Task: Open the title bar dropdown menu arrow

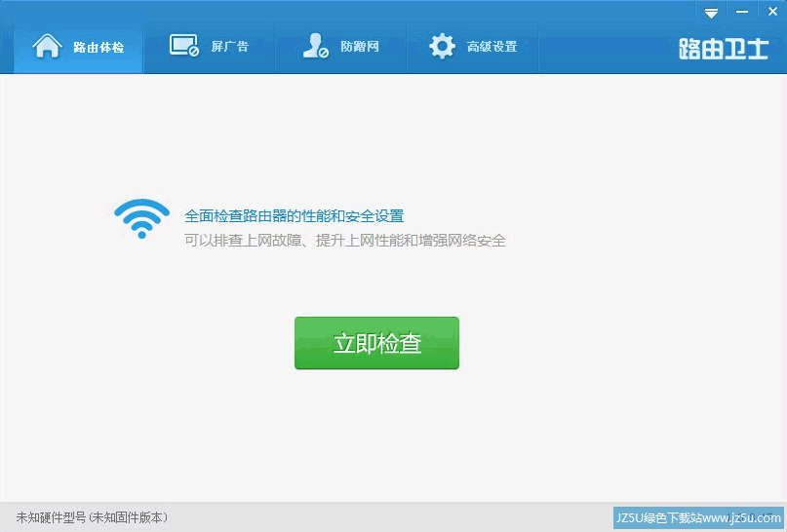Action: tap(711, 12)
